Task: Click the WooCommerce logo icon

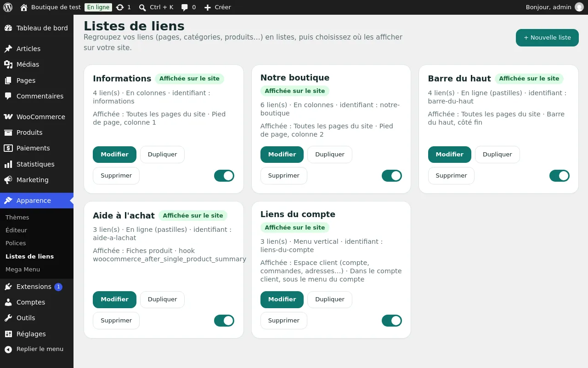Action: pyautogui.click(x=8, y=117)
